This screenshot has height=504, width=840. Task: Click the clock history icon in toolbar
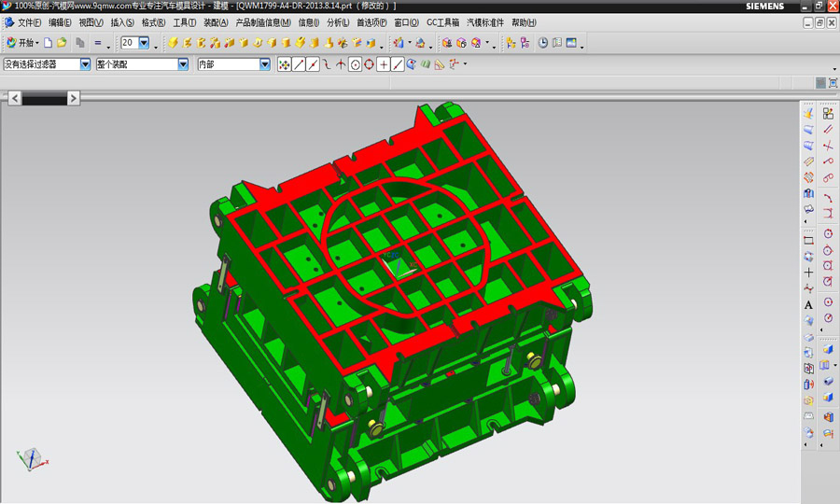[543, 43]
